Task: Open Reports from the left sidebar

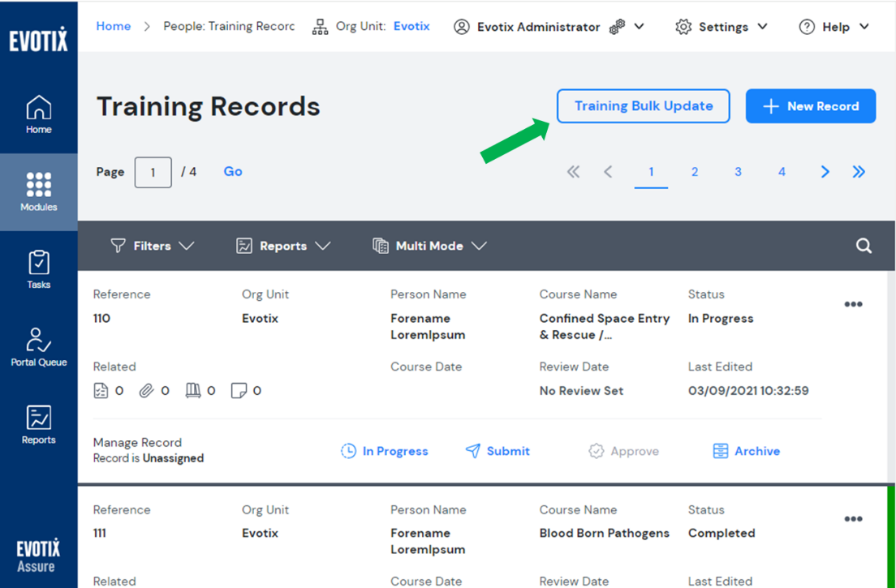Action: click(x=38, y=425)
